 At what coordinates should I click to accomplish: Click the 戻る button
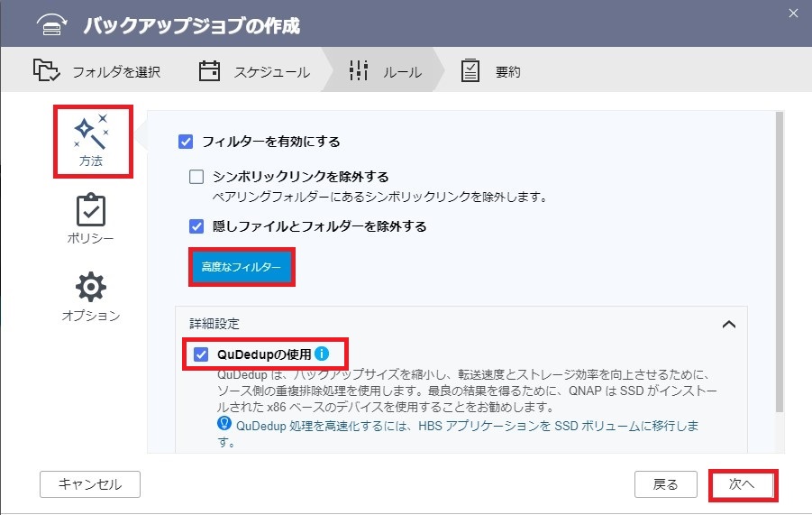(x=665, y=484)
